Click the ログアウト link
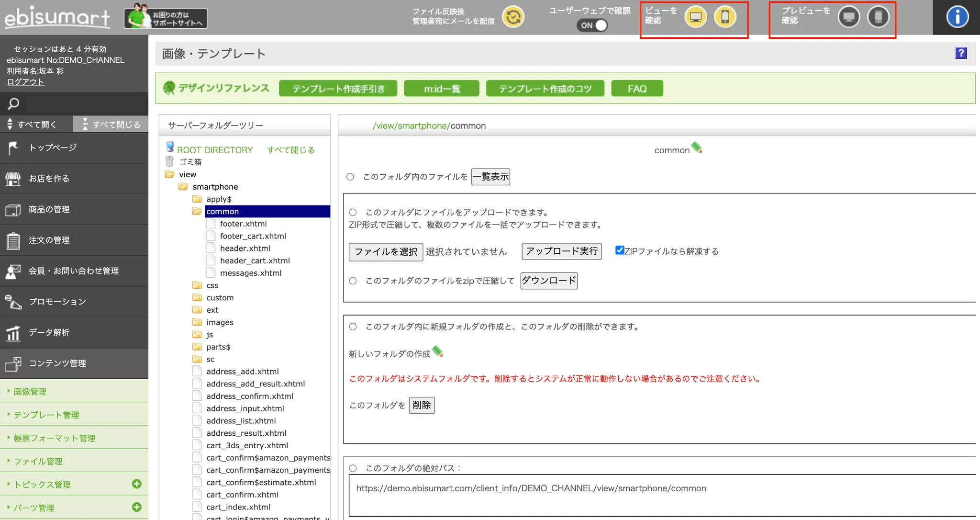The width and height of the screenshot is (980, 520). (25, 82)
